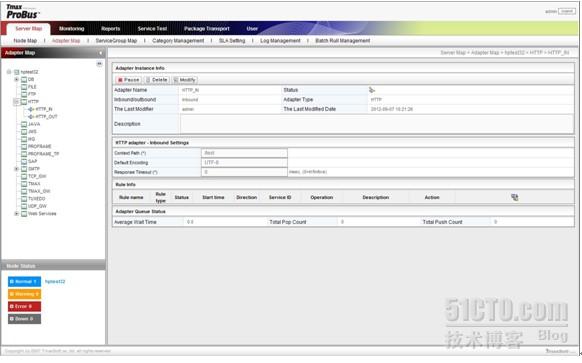
Task: Select the Web Services folder icon
Action: [x=24, y=214]
